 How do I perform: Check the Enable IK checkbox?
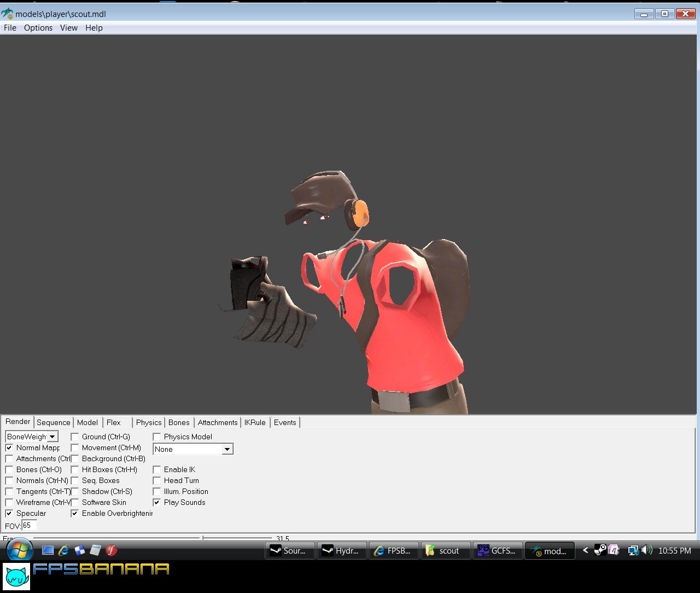click(157, 469)
